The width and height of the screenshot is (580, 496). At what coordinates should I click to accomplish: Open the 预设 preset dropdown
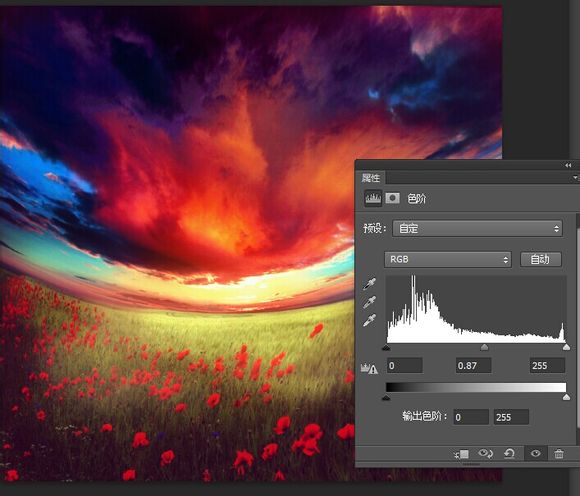(x=477, y=229)
